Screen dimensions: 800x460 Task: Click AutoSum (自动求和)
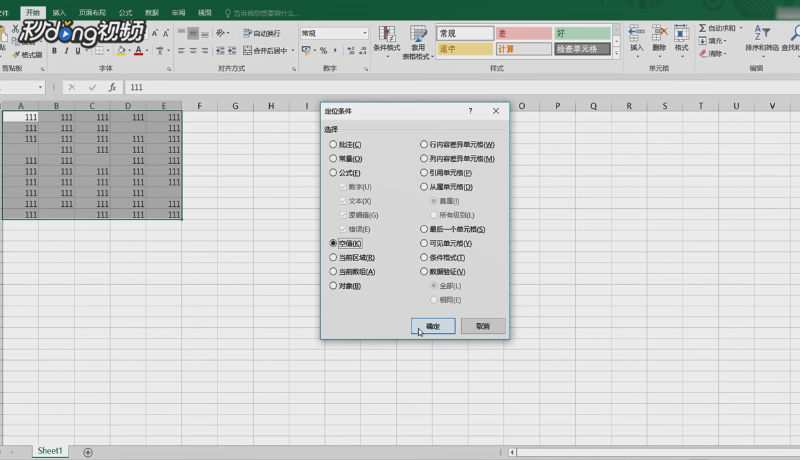pyautogui.click(x=717, y=28)
